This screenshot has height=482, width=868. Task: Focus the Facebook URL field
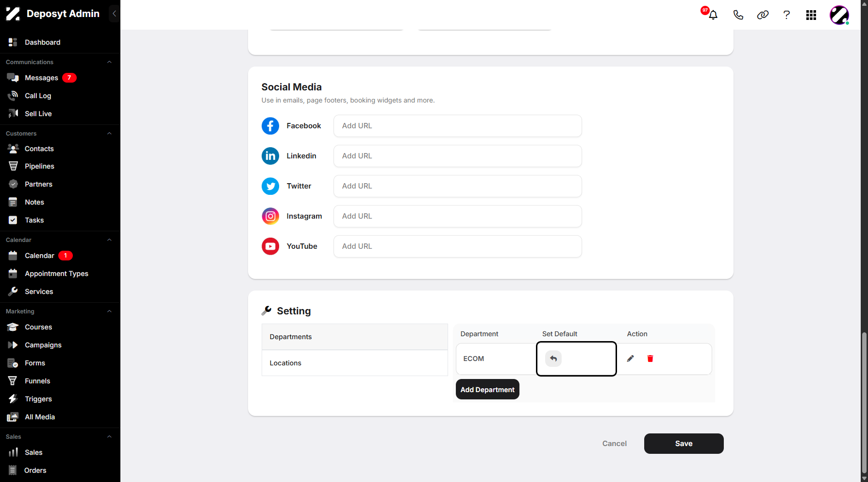click(x=457, y=126)
